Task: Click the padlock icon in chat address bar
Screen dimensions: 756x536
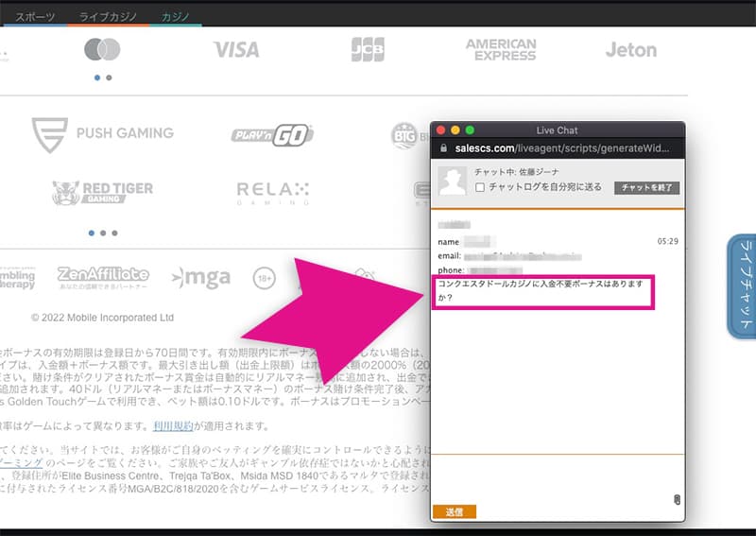Action: pyautogui.click(x=443, y=148)
